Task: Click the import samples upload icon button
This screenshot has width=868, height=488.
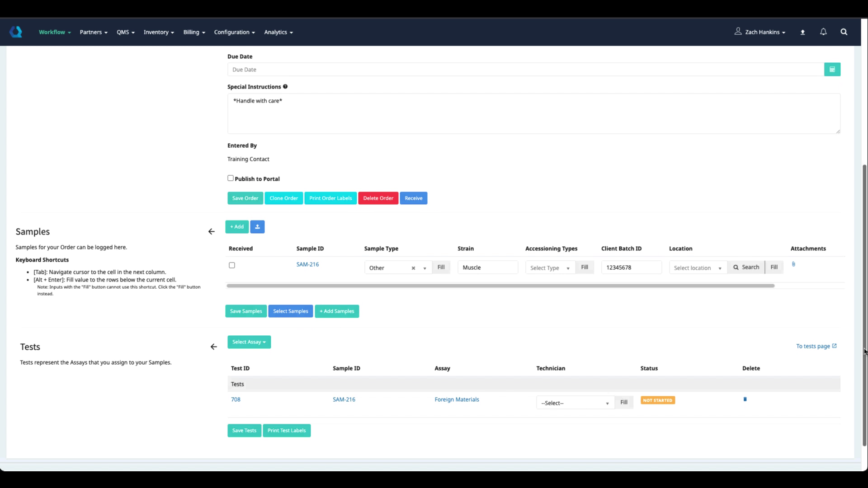Action: (x=257, y=227)
